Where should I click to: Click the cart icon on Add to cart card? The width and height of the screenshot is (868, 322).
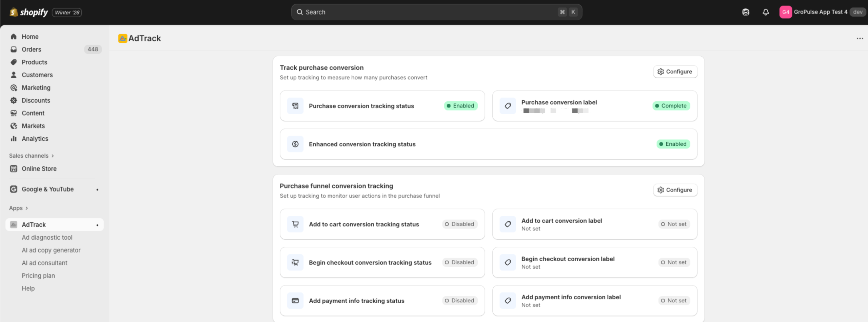[x=295, y=224]
